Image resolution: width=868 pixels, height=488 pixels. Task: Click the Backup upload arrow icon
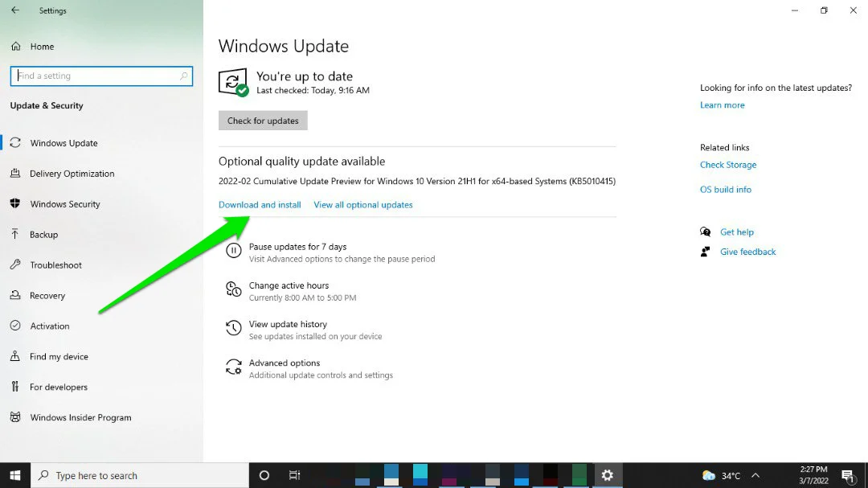tap(15, 234)
